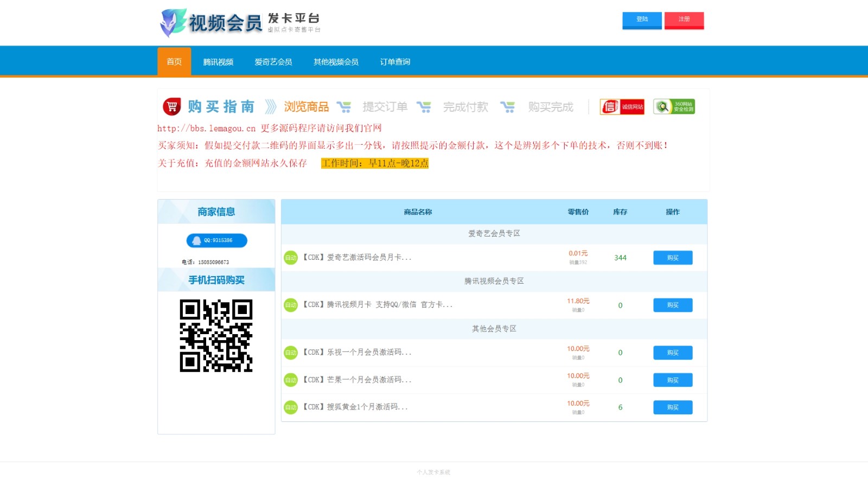Click the 自动 badge on the 爱奇艺 row
This screenshot has height=499, width=868.
click(x=291, y=258)
